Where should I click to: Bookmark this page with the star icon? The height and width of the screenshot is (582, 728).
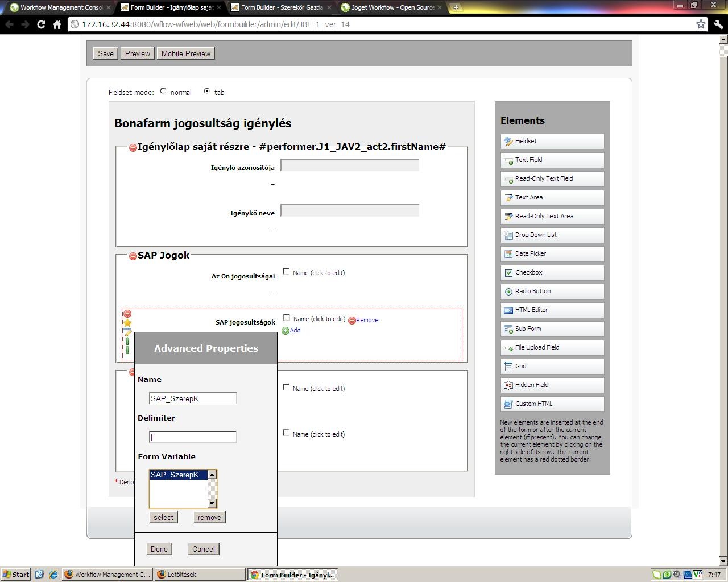tap(701, 24)
